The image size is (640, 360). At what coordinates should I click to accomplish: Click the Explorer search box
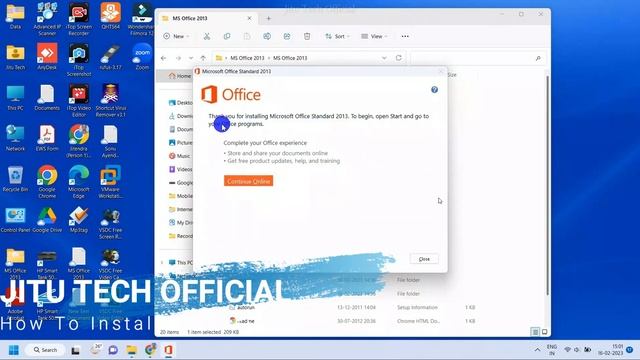pyautogui.click(x=478, y=58)
